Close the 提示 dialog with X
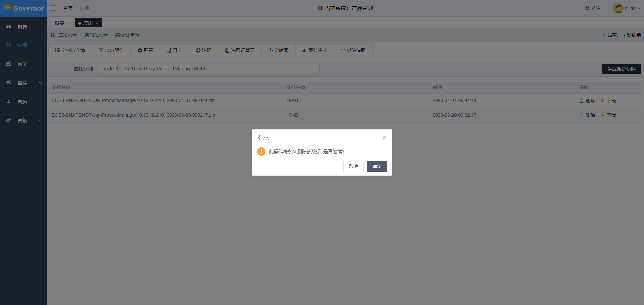 click(384, 138)
